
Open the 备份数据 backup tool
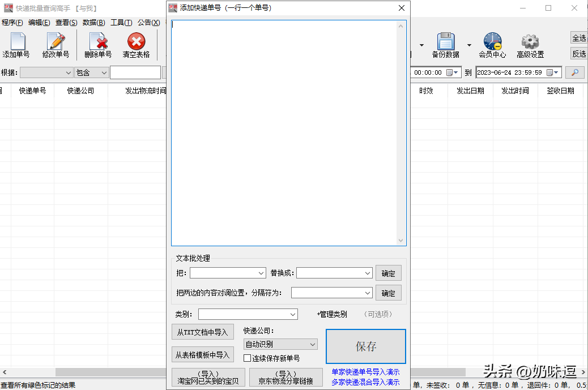click(445, 45)
